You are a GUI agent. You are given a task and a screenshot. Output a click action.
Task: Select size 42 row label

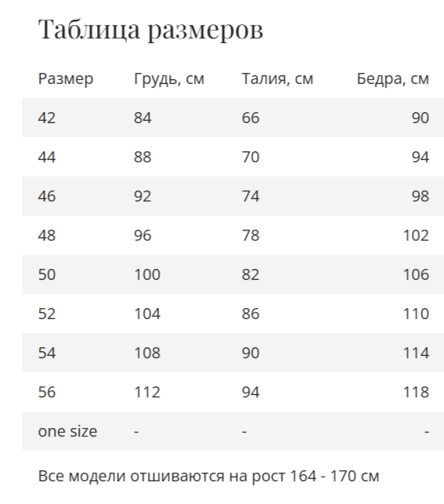(x=47, y=118)
